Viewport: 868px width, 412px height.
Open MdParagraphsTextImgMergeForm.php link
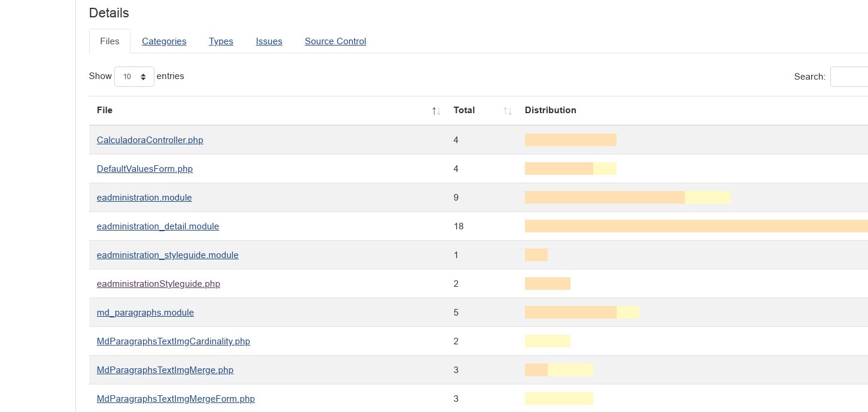pyautogui.click(x=175, y=399)
